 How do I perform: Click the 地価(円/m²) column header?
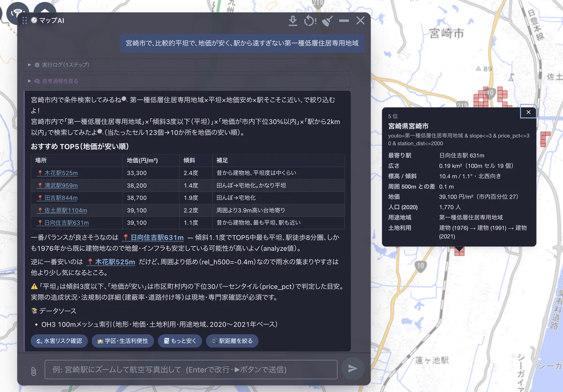151,160
